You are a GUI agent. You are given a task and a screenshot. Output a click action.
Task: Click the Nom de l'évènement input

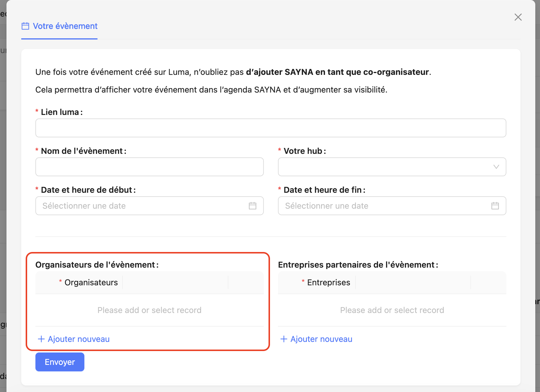pyautogui.click(x=149, y=167)
